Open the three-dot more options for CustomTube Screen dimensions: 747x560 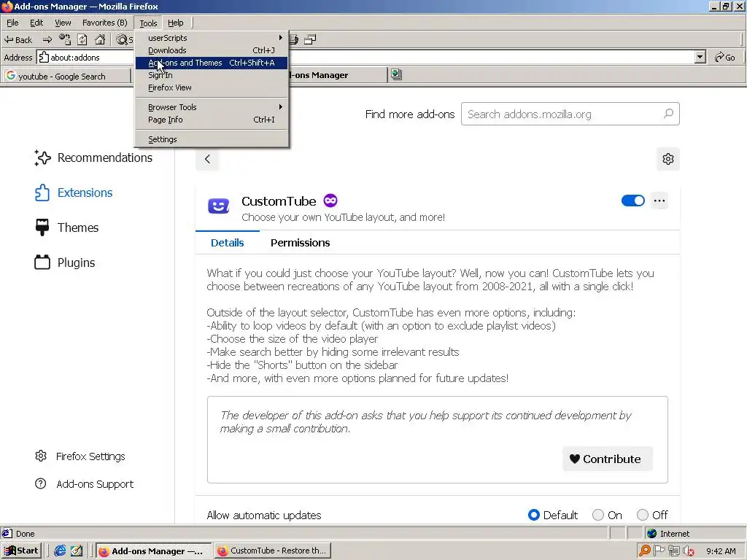pos(659,201)
